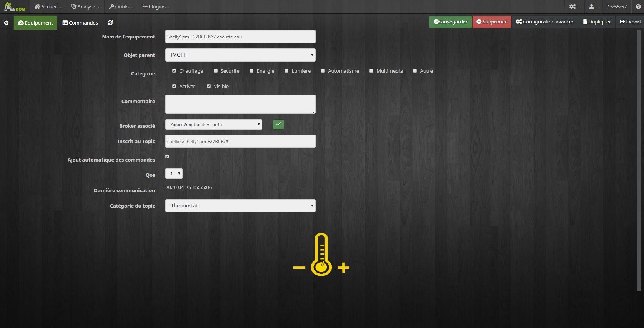Toggle the Activer checkbox

174,86
